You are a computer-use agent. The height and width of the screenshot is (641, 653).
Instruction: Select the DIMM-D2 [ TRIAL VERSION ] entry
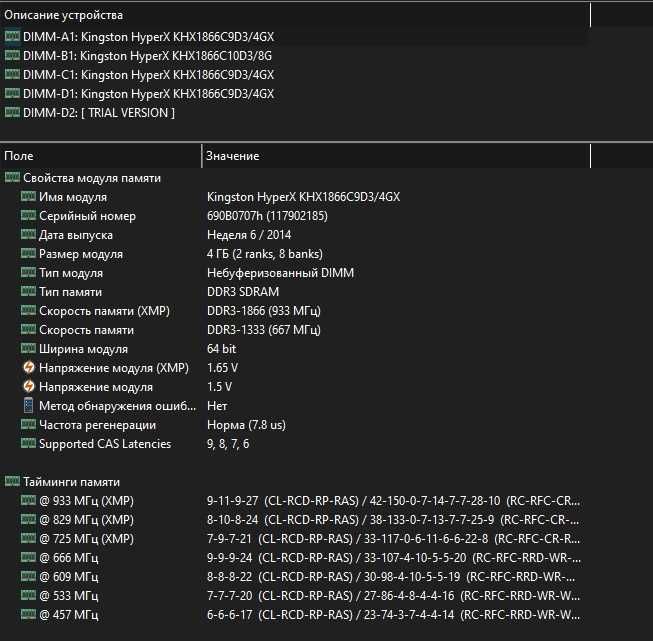point(99,112)
